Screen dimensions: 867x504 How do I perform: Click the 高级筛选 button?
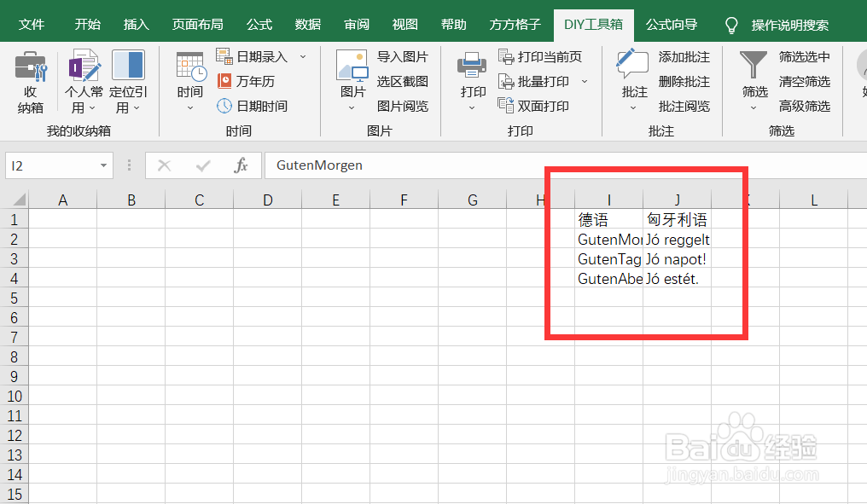pos(805,106)
